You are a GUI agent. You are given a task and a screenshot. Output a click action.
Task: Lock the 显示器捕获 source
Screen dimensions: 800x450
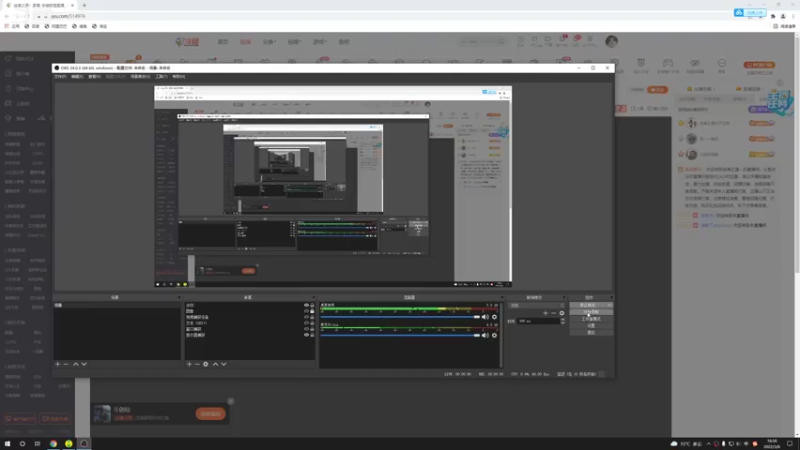[312, 335]
